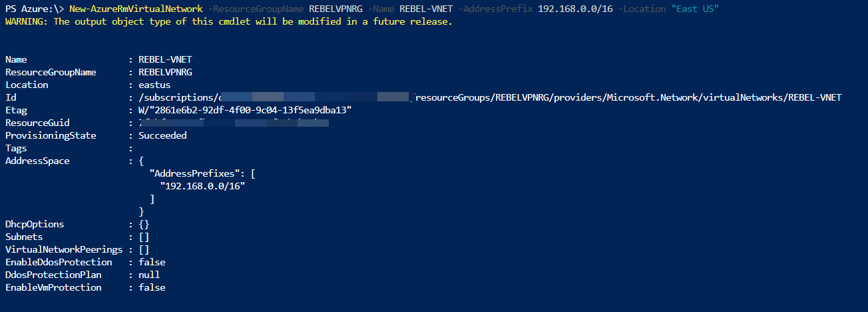This screenshot has height=312, width=868.
Task: Select the -ResourceGroupName parameter
Action: pos(256,9)
